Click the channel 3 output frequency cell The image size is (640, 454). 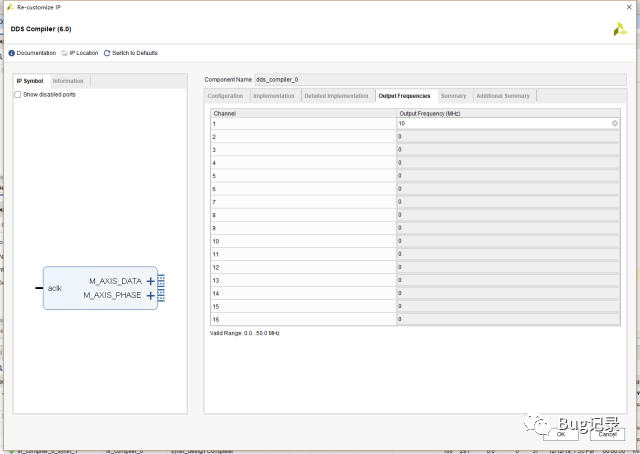508,149
